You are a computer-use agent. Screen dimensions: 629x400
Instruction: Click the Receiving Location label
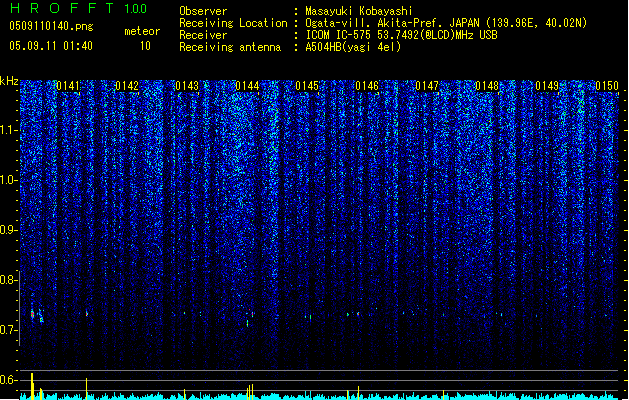pyautogui.click(x=233, y=23)
